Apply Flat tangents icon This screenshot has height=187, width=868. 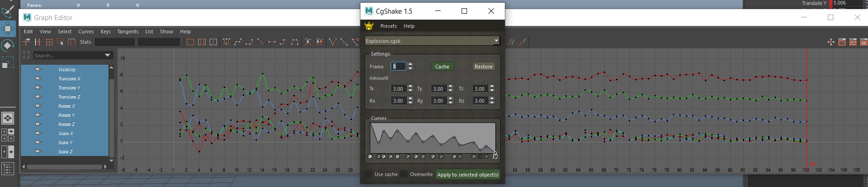(x=272, y=42)
